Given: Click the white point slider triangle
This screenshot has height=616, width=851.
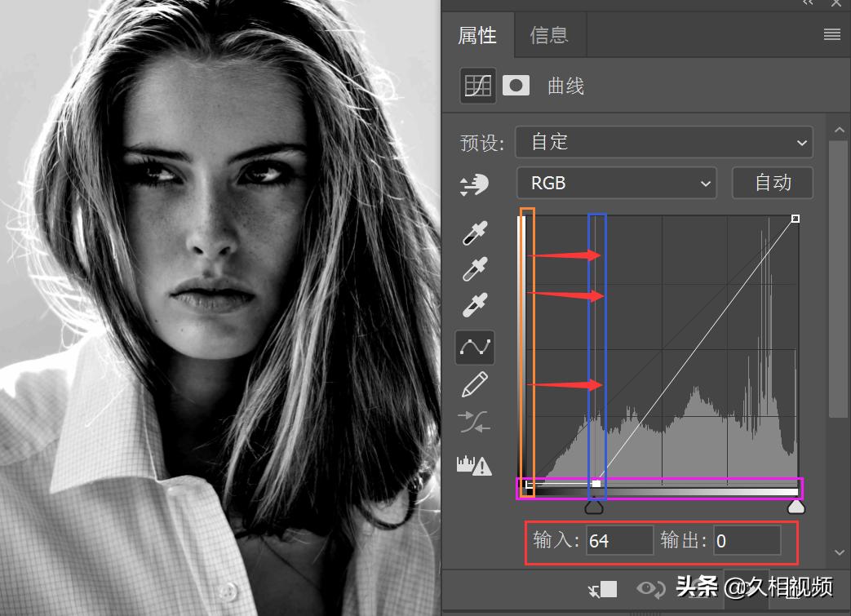Looking at the screenshot, I should click(796, 507).
